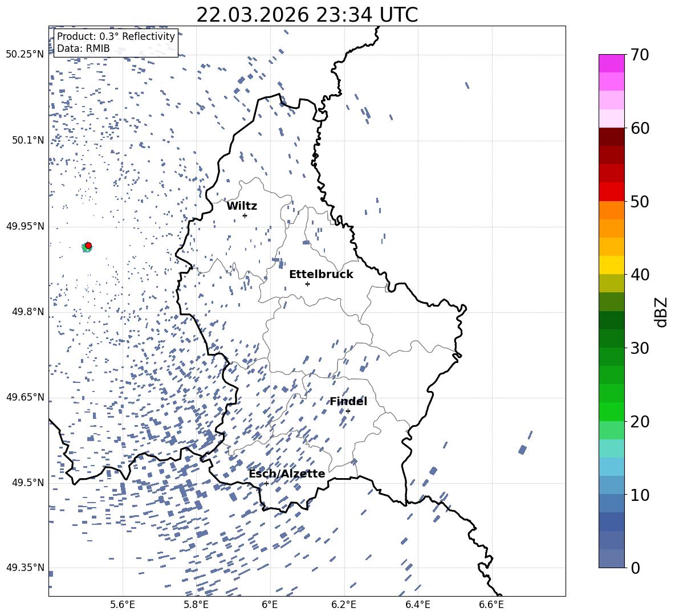Click the Ettelbruck station cross marker
This screenshot has height=616, width=675.
click(x=307, y=284)
